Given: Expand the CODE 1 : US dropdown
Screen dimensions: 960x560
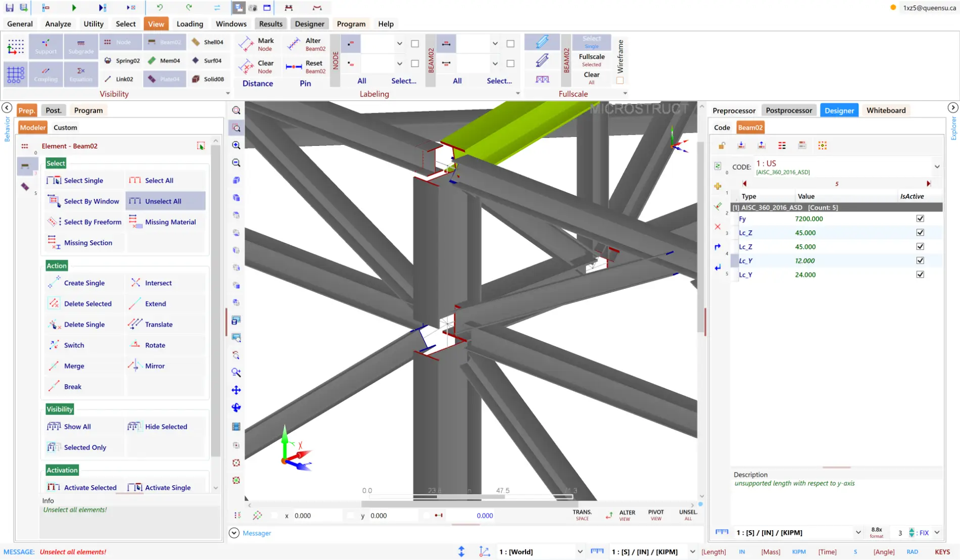Looking at the screenshot, I should [x=937, y=167].
